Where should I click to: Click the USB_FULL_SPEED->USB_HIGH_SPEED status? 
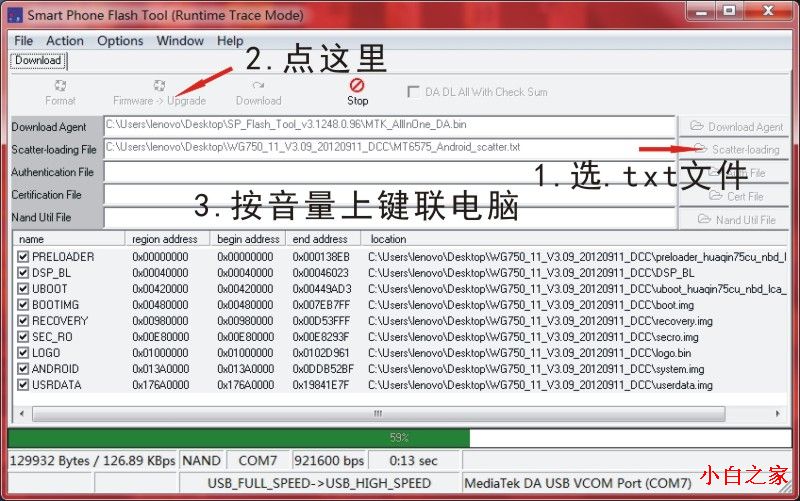(x=319, y=483)
